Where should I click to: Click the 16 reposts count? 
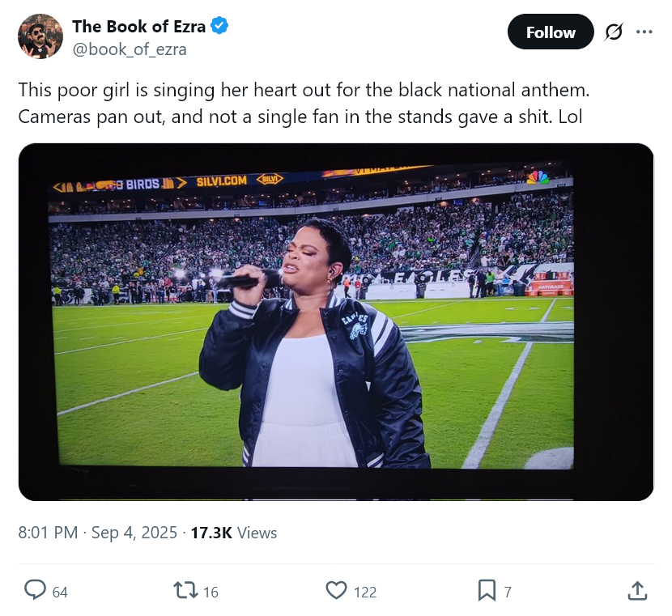[211, 593]
